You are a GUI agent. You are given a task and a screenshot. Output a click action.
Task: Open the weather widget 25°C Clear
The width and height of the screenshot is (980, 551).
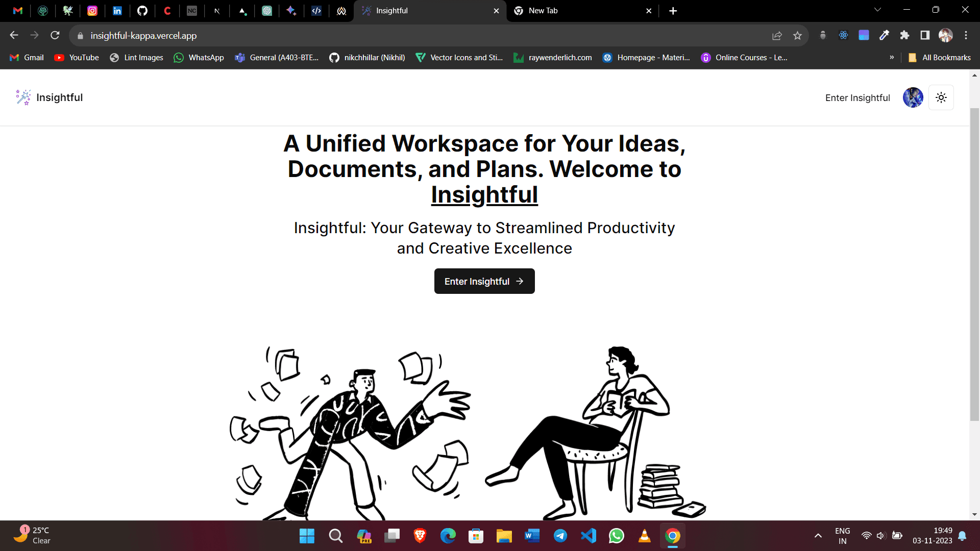(32, 536)
